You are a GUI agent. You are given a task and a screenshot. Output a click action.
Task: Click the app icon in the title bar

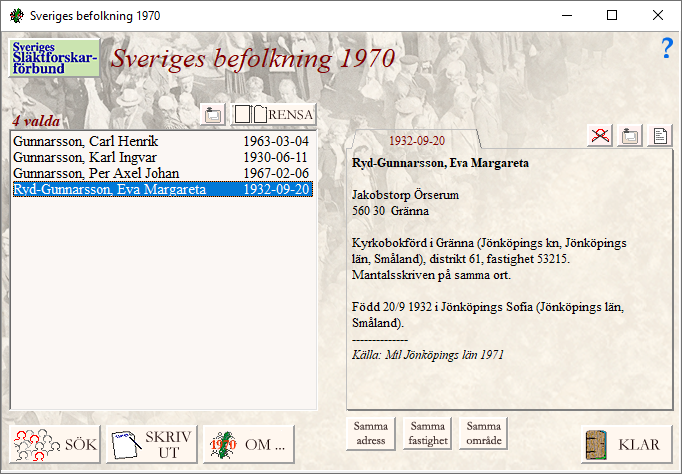tap(17, 16)
